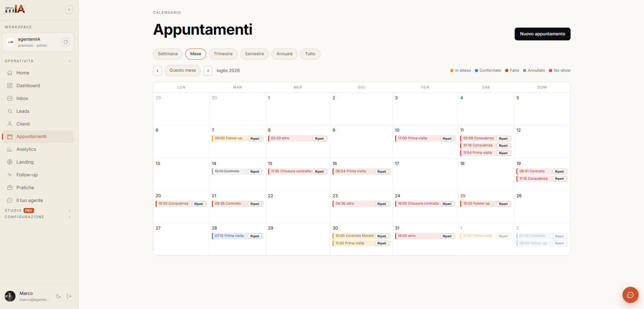Viewport: 644px width, 309px height.
Task: Switch to the Settimana view
Action: point(168,54)
